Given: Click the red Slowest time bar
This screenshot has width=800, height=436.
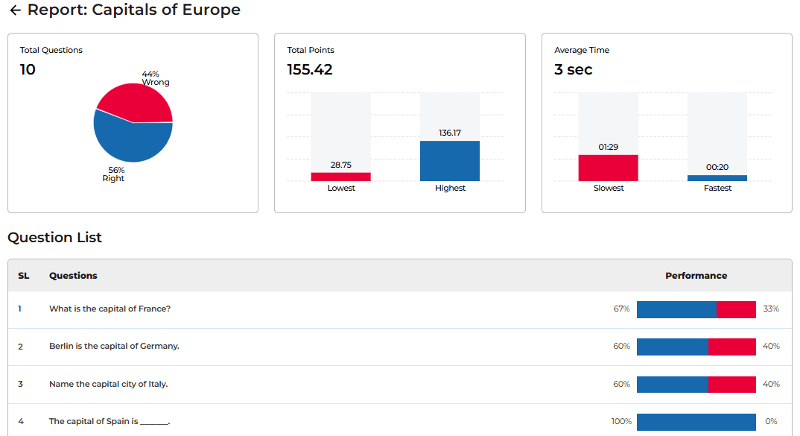Looking at the screenshot, I should point(608,168).
